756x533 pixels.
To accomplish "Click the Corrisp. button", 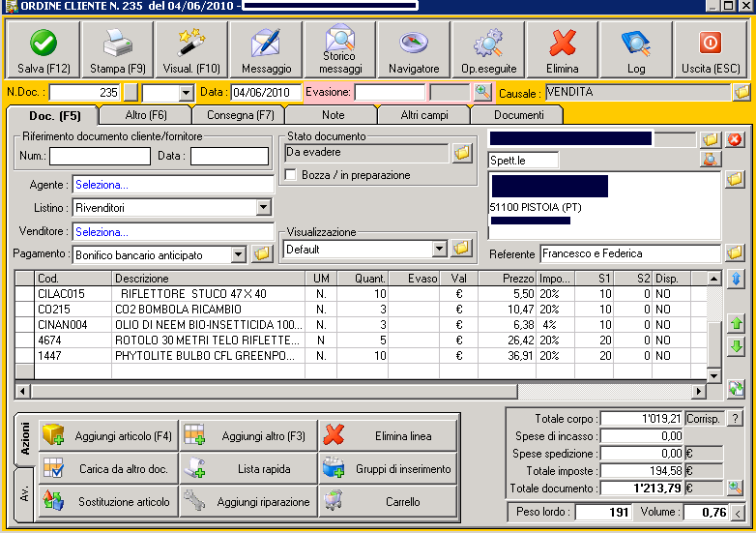I will click(x=704, y=419).
